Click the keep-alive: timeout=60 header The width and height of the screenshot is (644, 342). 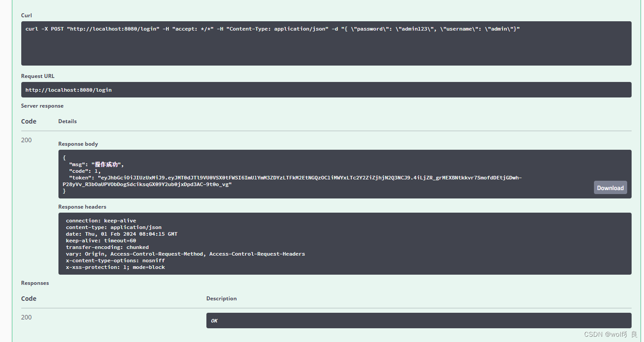tap(101, 241)
